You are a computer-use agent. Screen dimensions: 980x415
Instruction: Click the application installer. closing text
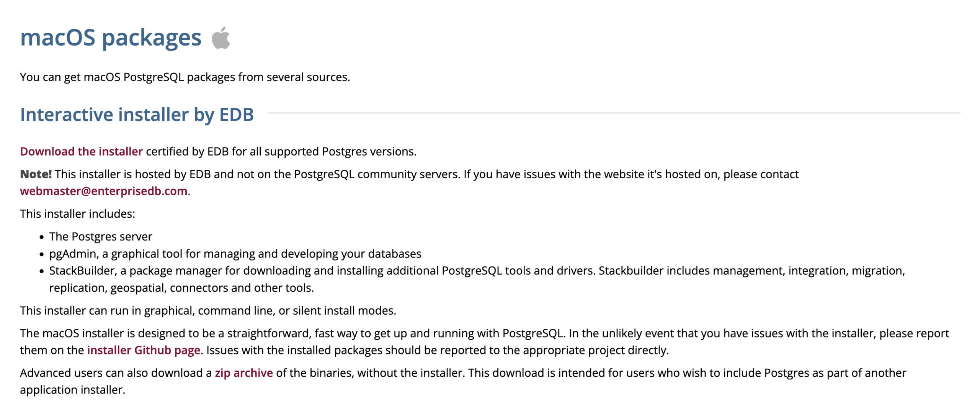tap(72, 390)
